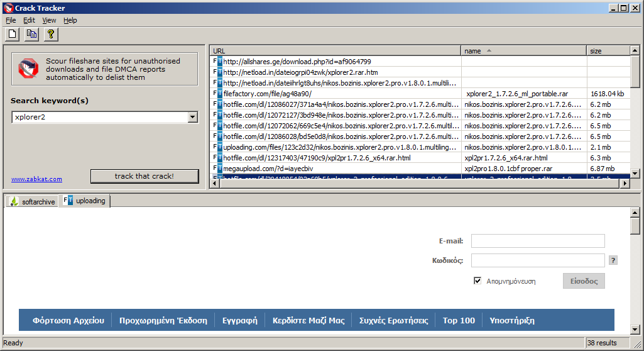Click the Help question mark toolbar icon
Image resolution: width=644 pixels, height=351 pixels.
pos(51,34)
